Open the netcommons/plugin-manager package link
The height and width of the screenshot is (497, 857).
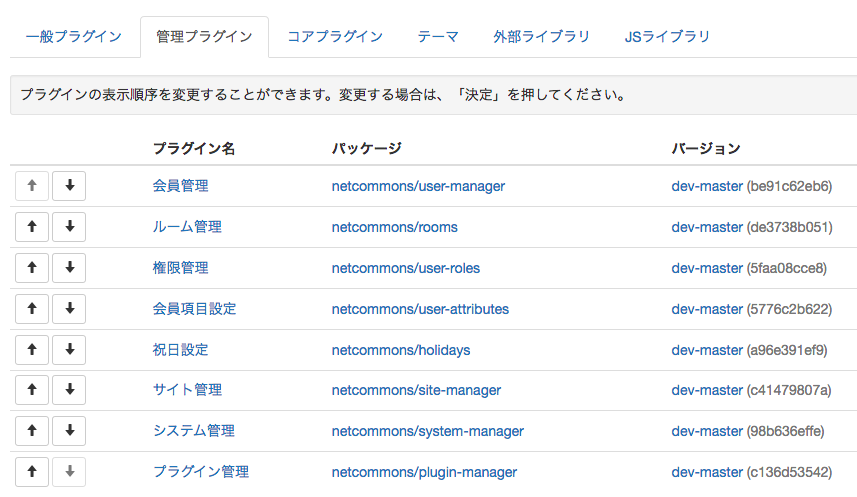click(424, 472)
